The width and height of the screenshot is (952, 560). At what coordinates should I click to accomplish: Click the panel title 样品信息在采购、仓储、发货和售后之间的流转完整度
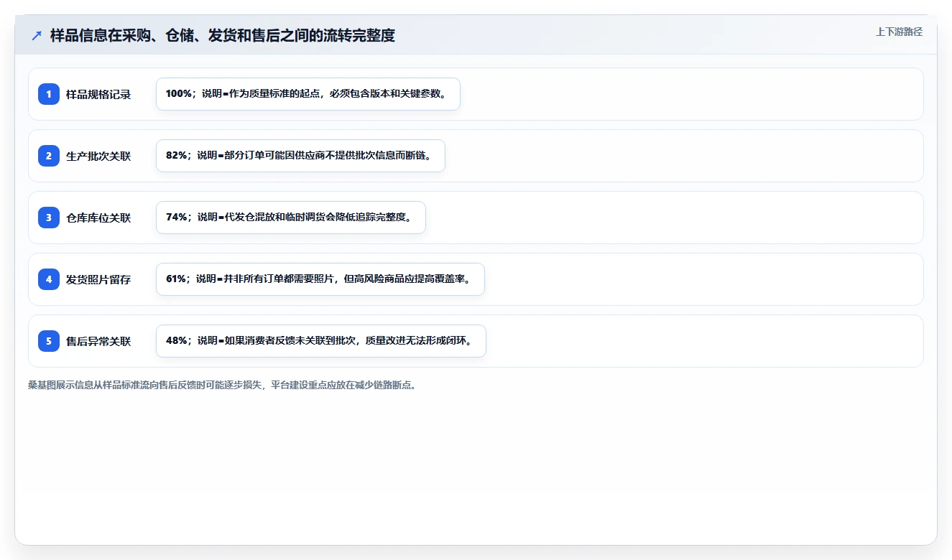pos(223,35)
